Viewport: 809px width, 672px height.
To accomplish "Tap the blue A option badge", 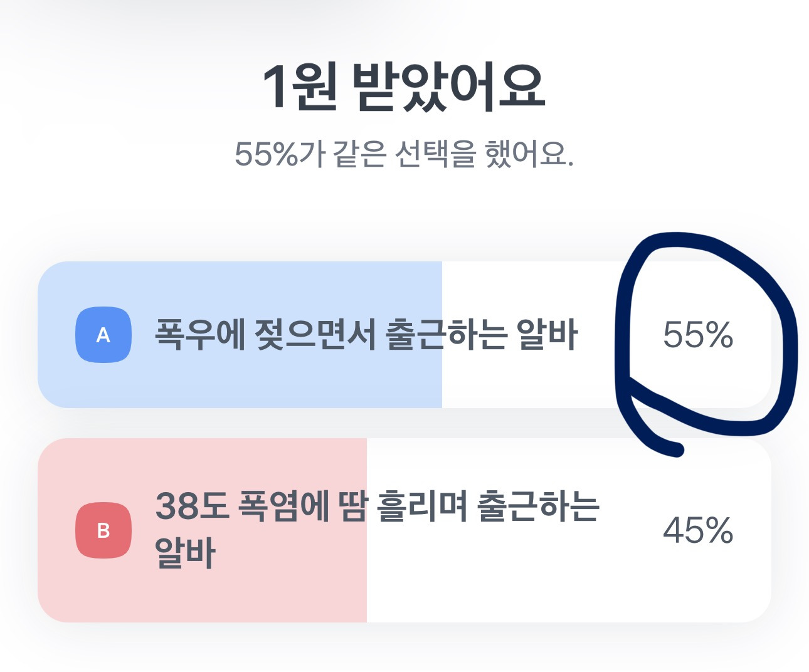I will [103, 335].
